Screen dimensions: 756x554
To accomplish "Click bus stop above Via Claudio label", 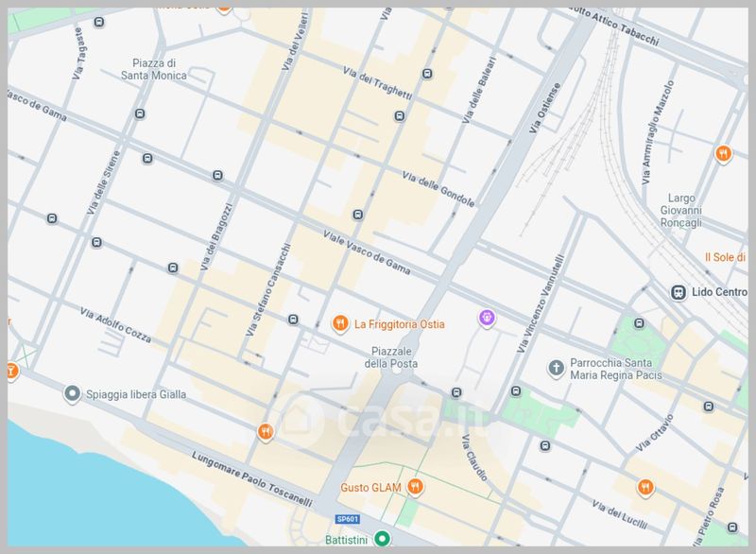I will 456,392.
